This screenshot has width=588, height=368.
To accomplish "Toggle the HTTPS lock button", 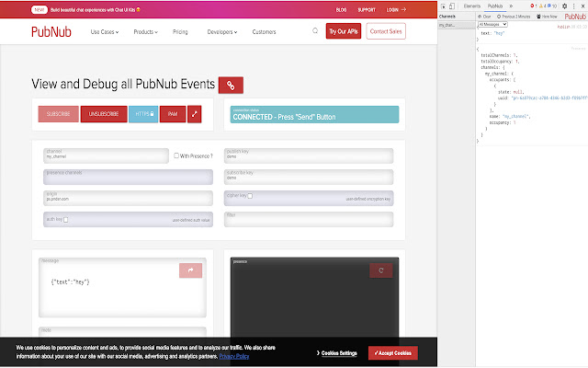I will [143, 114].
